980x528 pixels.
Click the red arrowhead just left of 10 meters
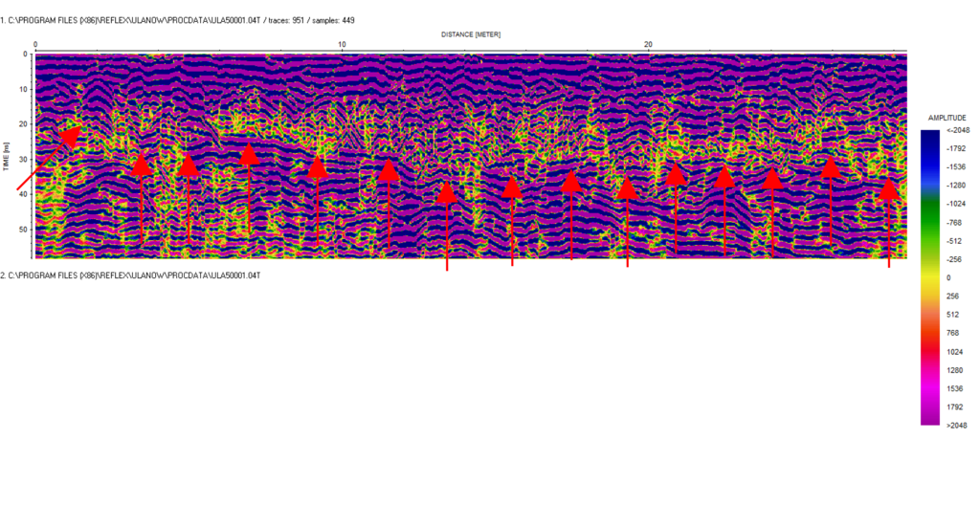point(318,168)
